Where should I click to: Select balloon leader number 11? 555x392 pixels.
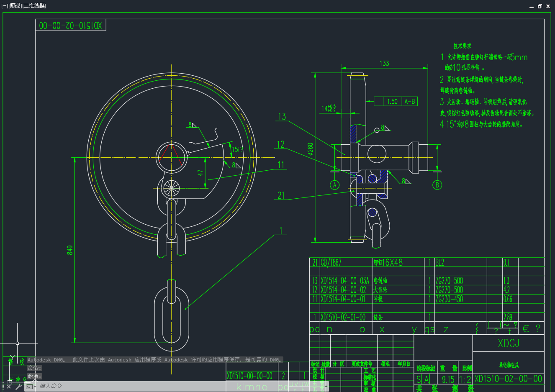[281, 165]
